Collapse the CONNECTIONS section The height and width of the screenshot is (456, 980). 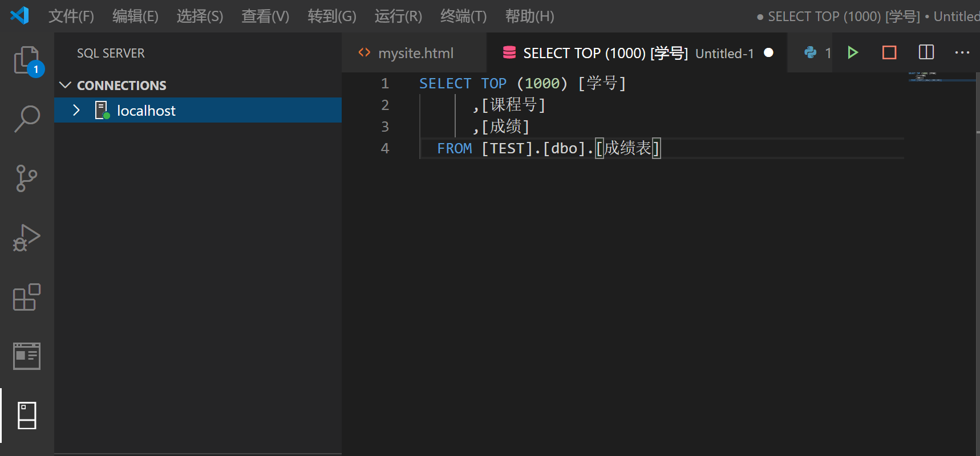[66, 85]
